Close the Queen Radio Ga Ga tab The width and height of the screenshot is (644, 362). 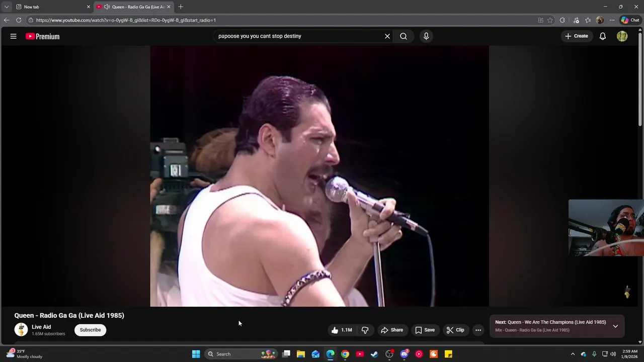pos(169,7)
